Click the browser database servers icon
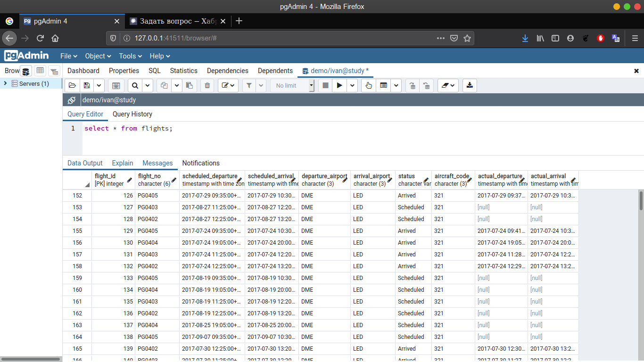 [x=26, y=71]
